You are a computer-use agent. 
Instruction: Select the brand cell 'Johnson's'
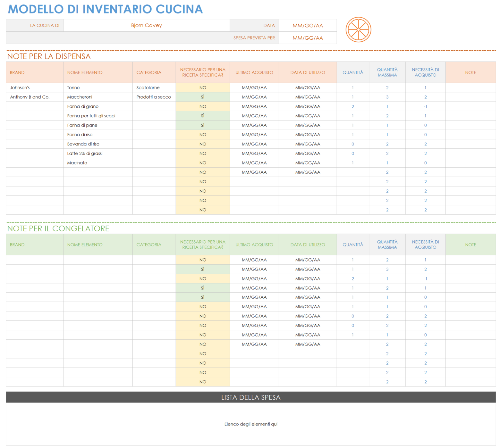pyautogui.click(x=35, y=87)
